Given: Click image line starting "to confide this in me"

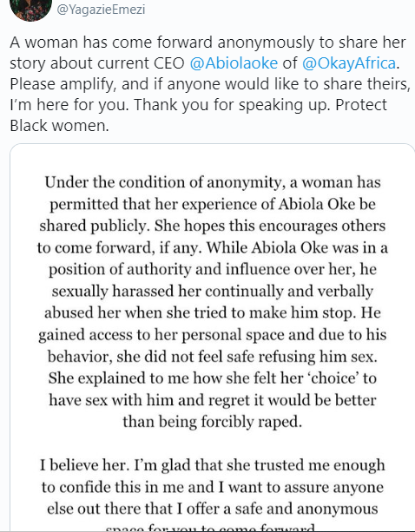Looking at the screenshot, I should (x=213, y=487).
